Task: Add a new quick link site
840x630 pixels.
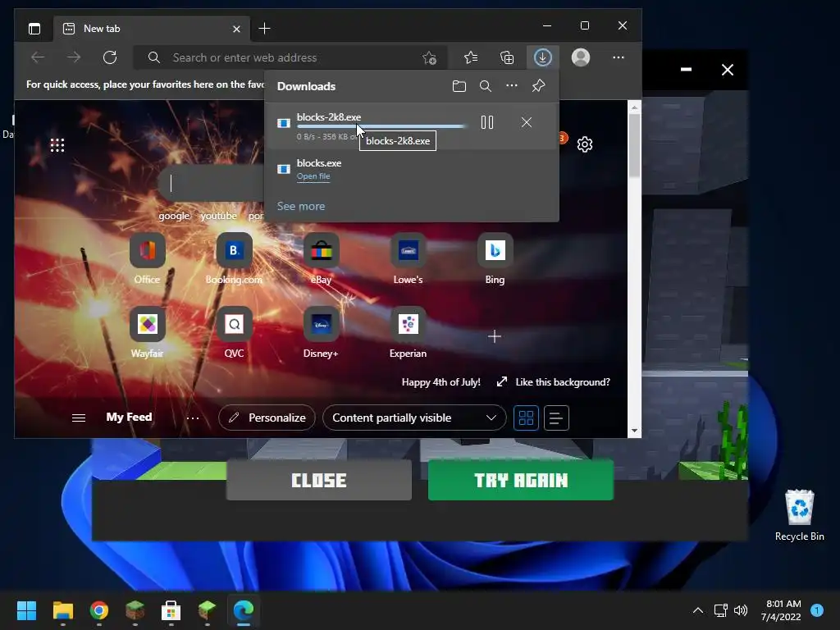Action: click(x=495, y=336)
